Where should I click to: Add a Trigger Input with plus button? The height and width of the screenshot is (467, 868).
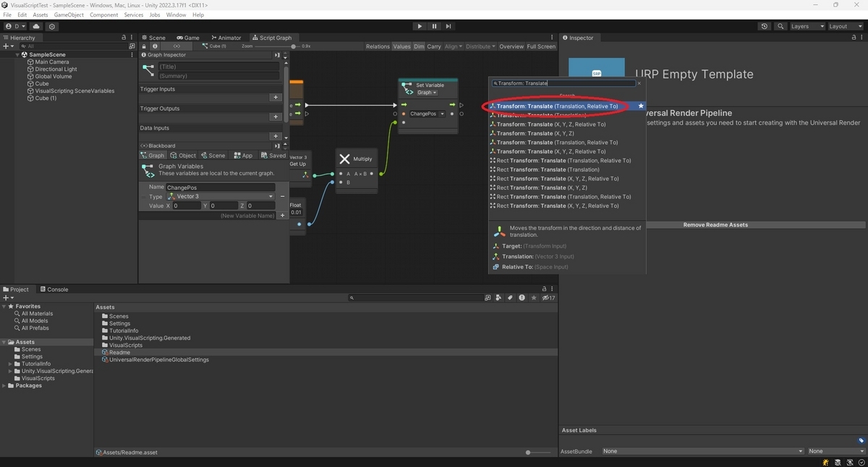pyautogui.click(x=275, y=97)
